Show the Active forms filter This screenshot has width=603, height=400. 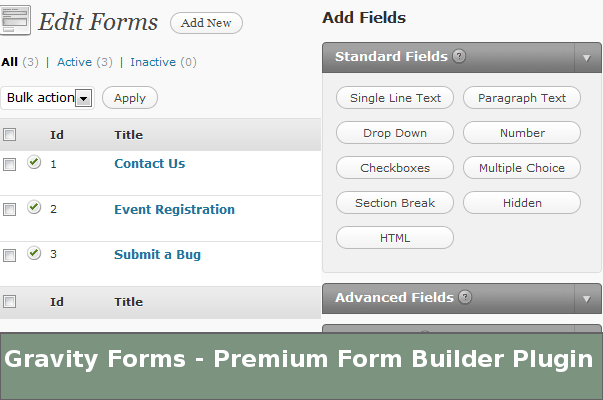74,62
